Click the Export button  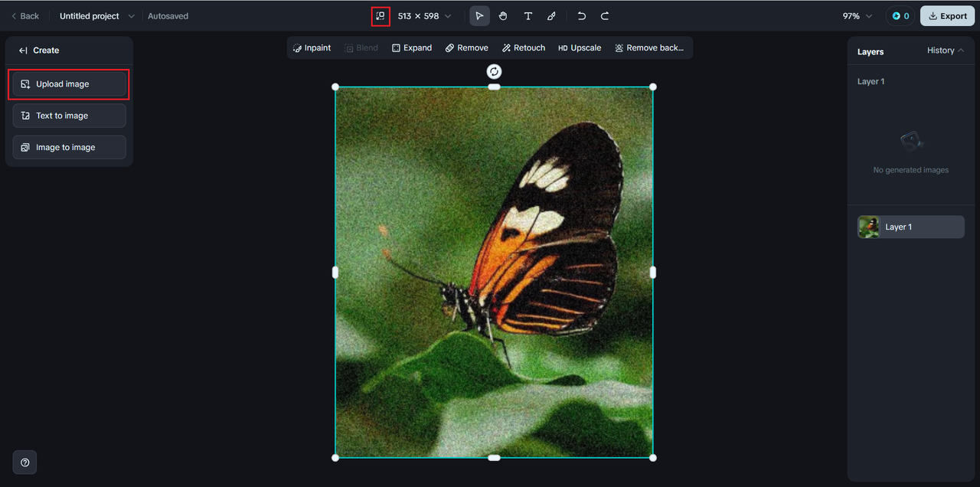(947, 16)
